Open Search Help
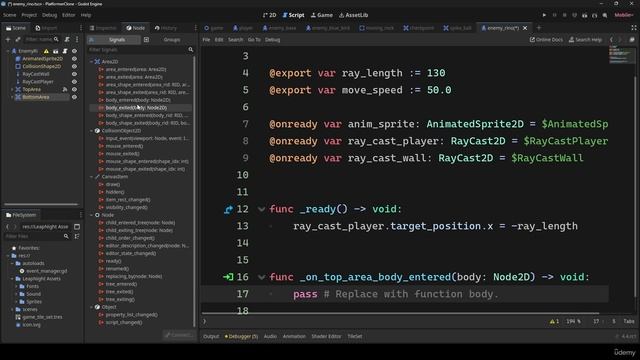The height and width of the screenshot is (360, 640). [x=585, y=40]
